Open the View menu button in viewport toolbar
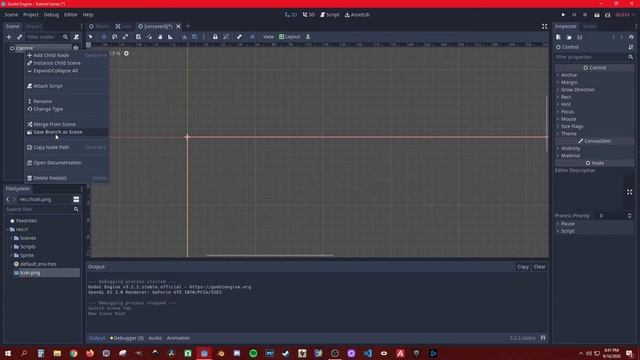This screenshot has width=640, height=360. [x=268, y=37]
